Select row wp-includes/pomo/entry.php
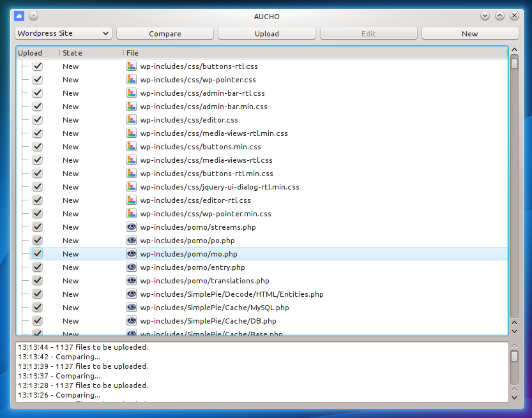The image size is (532, 418). (x=268, y=267)
